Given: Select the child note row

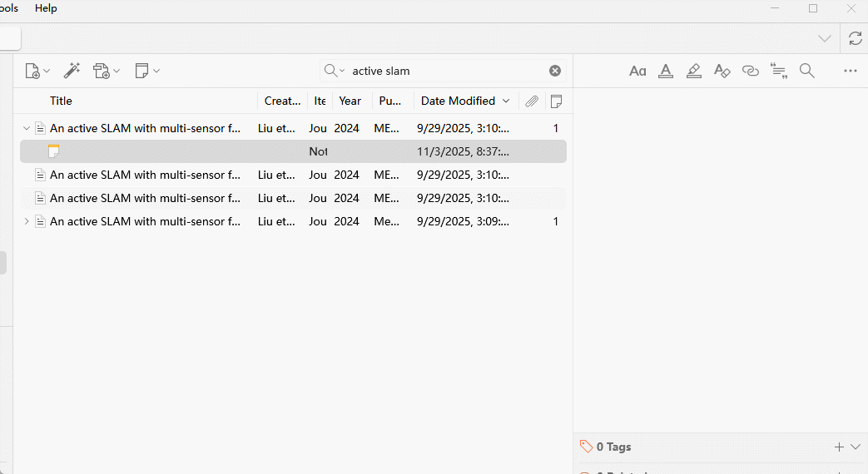Looking at the screenshot, I should point(294,151).
